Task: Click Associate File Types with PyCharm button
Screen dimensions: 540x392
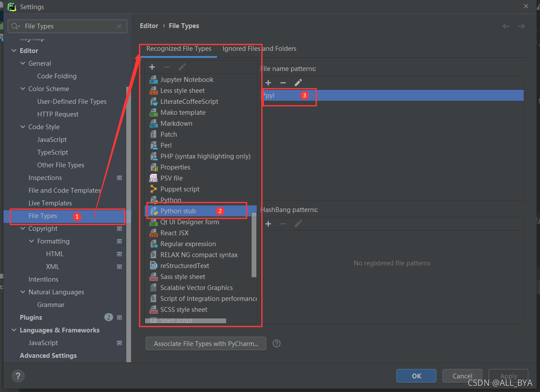Action: tap(206, 344)
